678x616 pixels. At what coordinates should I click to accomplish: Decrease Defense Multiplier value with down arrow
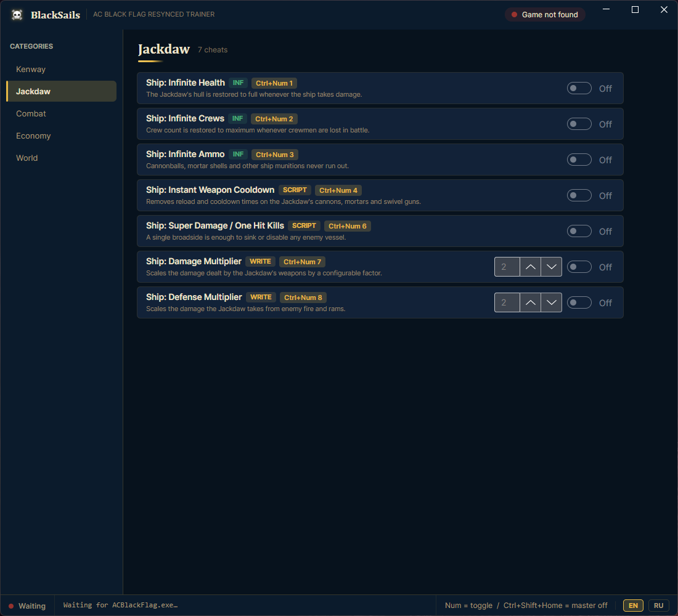[551, 302]
